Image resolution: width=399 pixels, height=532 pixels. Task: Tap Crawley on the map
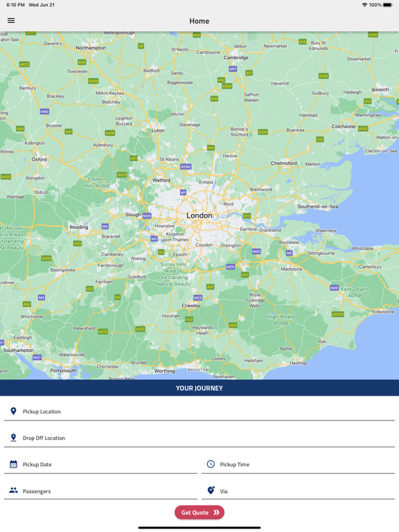tap(190, 305)
